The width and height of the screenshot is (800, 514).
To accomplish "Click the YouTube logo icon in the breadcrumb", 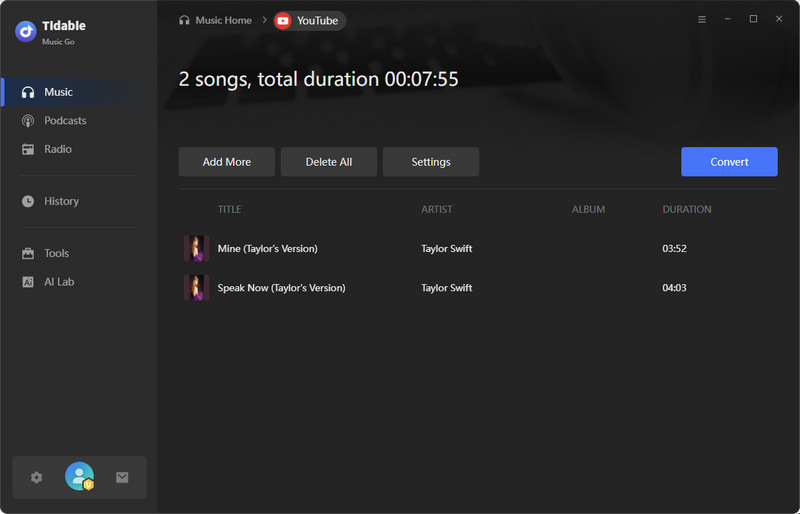I will click(283, 21).
